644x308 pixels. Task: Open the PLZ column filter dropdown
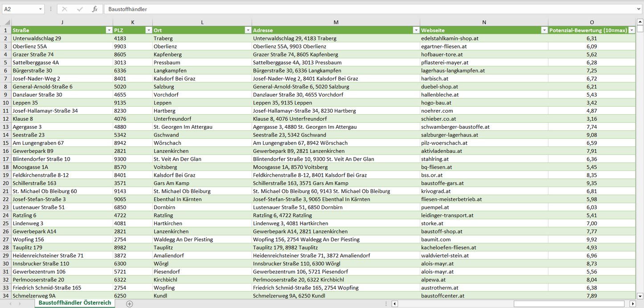[148, 30]
